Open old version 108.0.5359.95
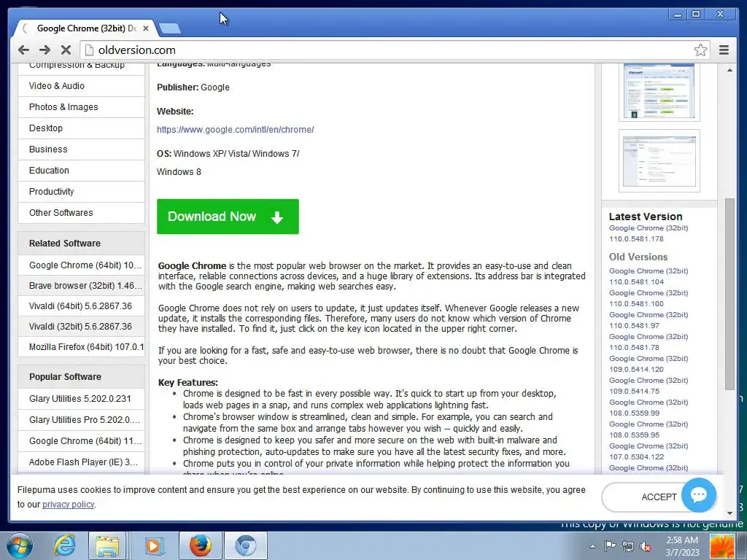 coord(649,429)
